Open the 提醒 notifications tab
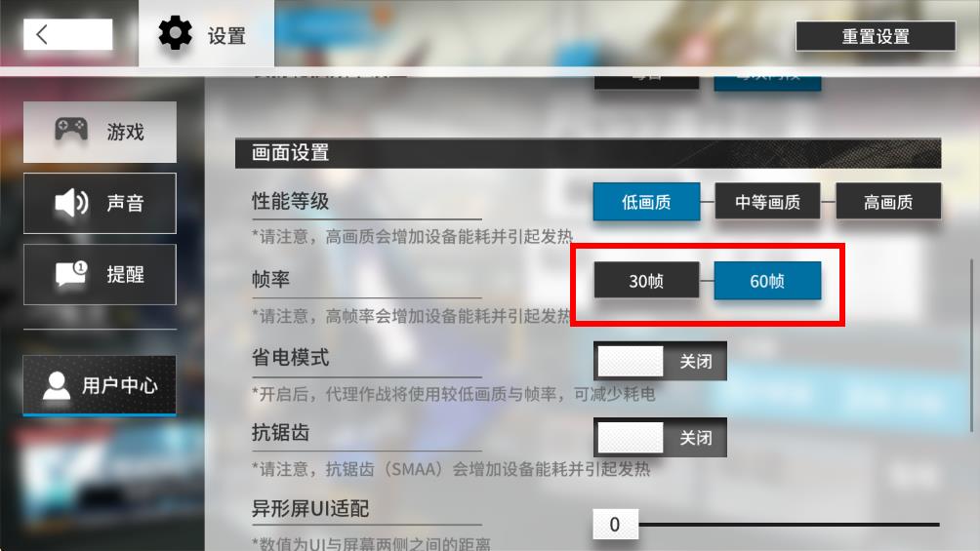This screenshot has height=551, width=980. click(x=100, y=274)
